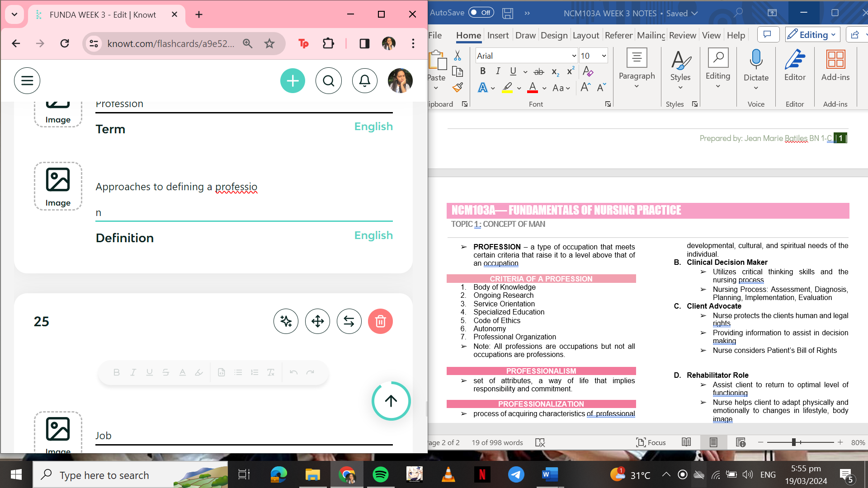Viewport: 868px width, 488px height.
Task: Swap term and definition on card 25
Action: click(x=349, y=321)
